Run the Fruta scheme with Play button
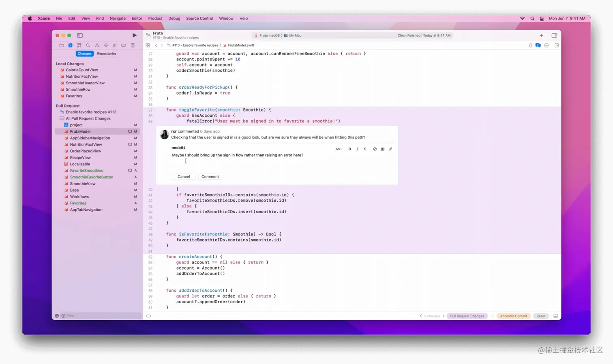Screen dimensions: 613x364 pyautogui.click(x=135, y=35)
